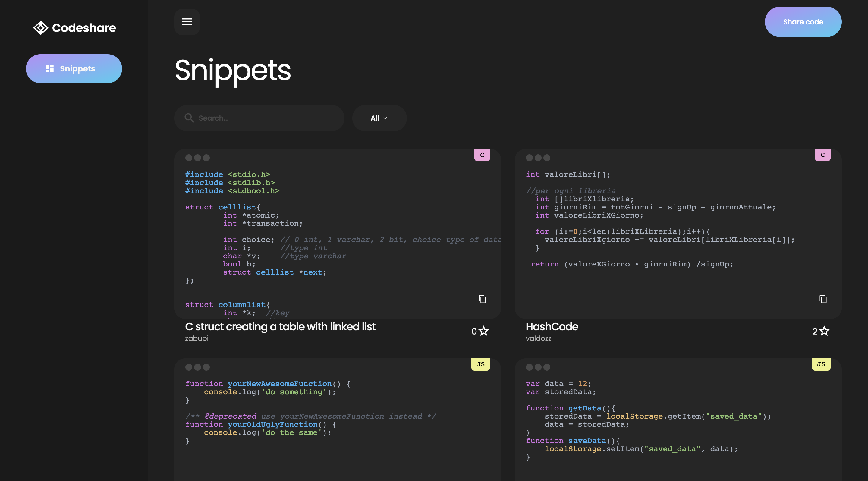Image resolution: width=868 pixels, height=481 pixels.
Task: Open 'C struct creating a table with linked list'
Action: coord(280,326)
